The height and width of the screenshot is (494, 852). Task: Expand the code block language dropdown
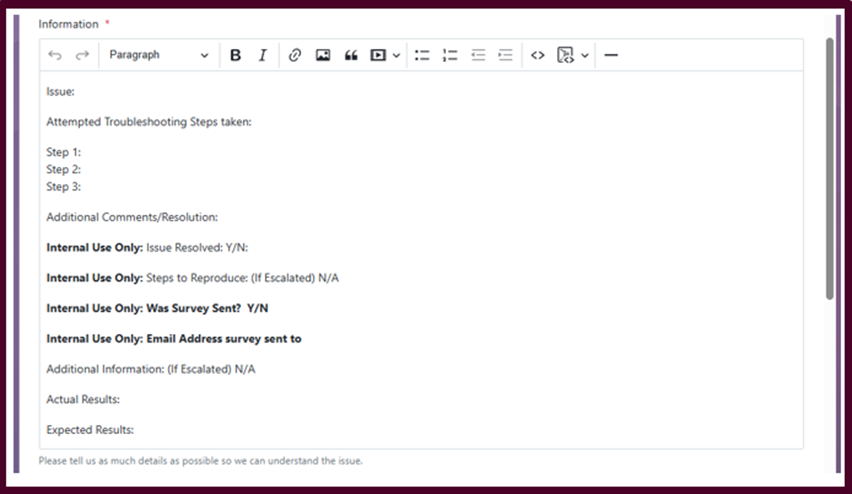point(584,56)
